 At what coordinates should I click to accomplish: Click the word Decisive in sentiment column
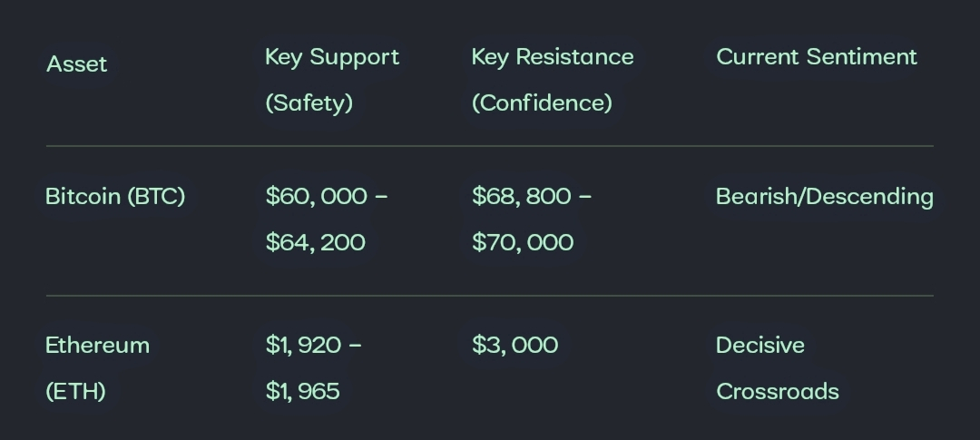(x=759, y=346)
